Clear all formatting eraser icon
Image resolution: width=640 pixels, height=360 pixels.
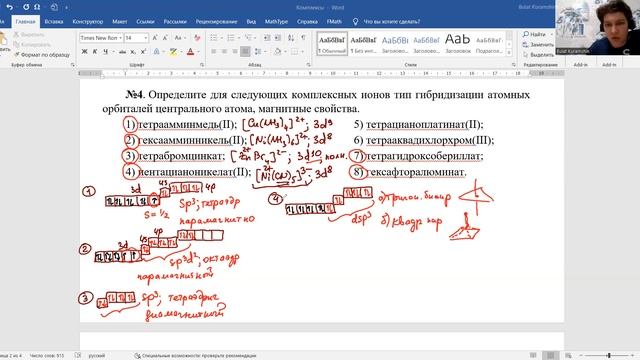(197, 38)
